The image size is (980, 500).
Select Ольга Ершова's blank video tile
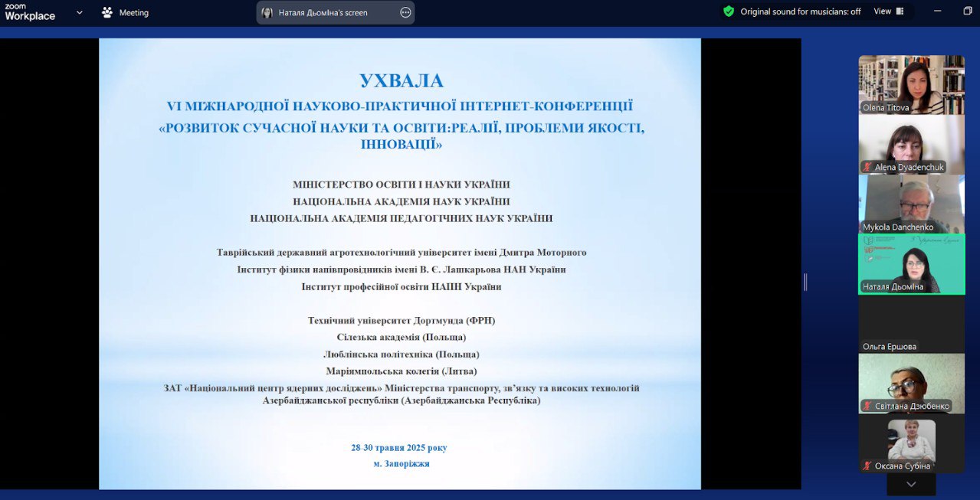pyautogui.click(x=911, y=324)
